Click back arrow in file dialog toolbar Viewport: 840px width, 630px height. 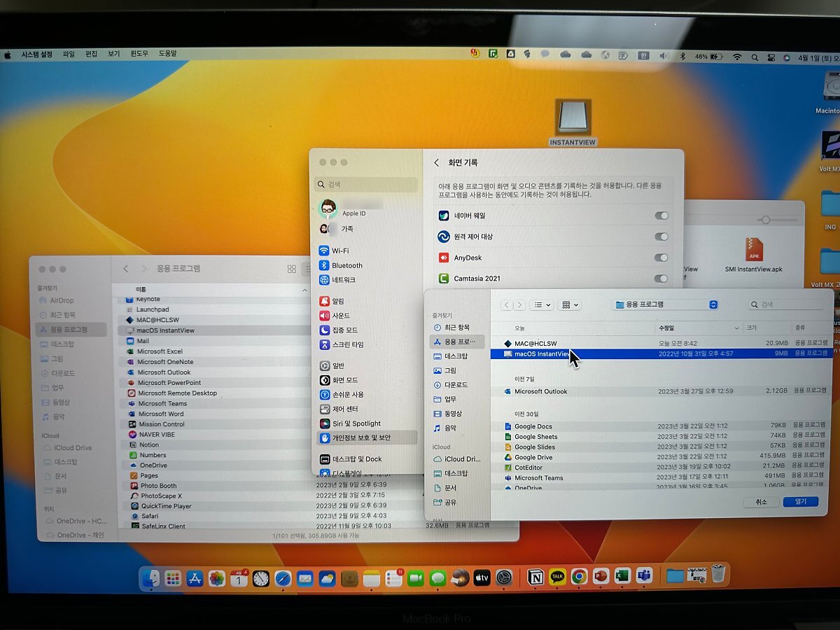(x=507, y=305)
